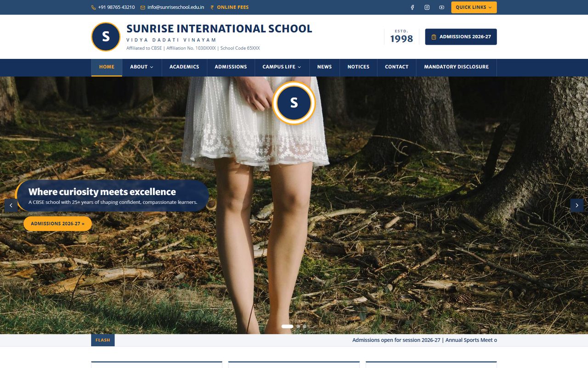The height and width of the screenshot is (368, 588).
Task: Click the yellow Admissions 2026-27 » hero button
Action: 57,224
